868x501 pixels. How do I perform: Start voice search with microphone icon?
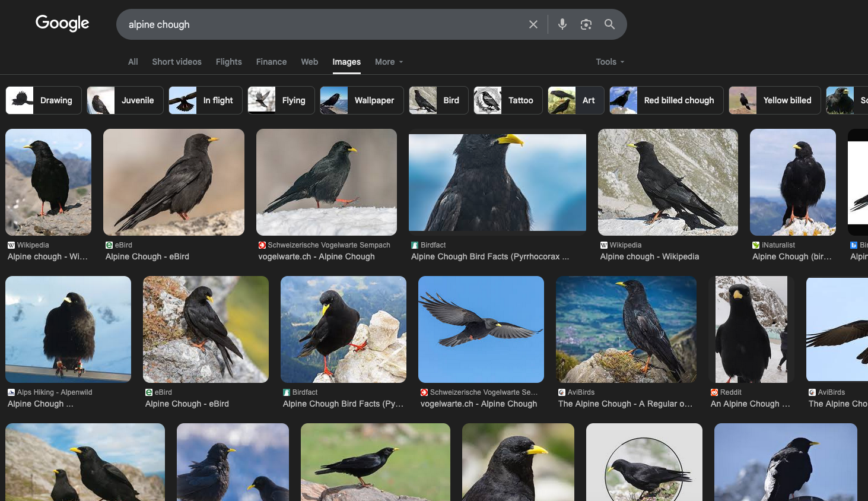click(562, 24)
